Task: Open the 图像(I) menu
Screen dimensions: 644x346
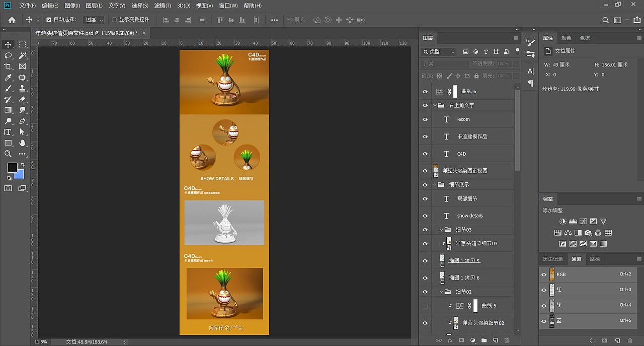Action: (x=72, y=6)
